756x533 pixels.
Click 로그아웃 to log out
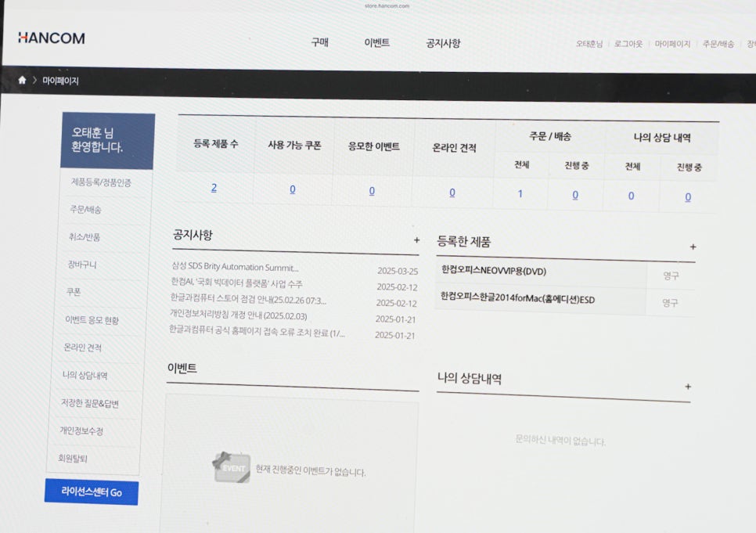pyautogui.click(x=628, y=44)
